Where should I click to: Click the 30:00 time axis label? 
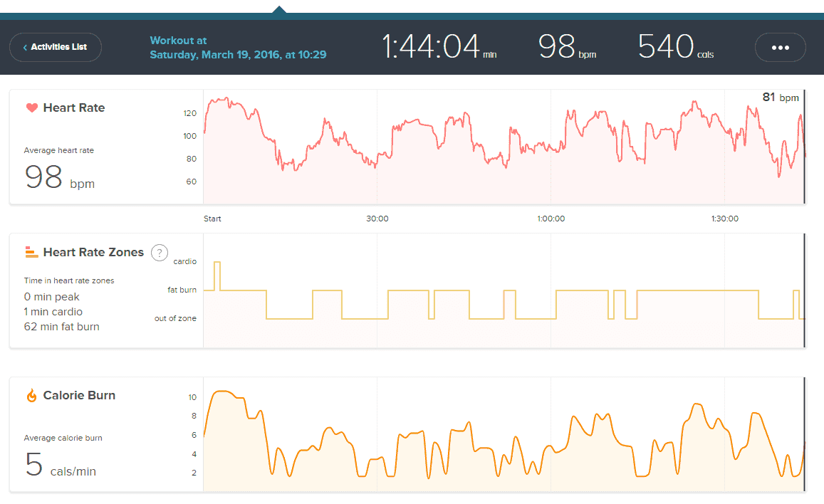pyautogui.click(x=377, y=219)
